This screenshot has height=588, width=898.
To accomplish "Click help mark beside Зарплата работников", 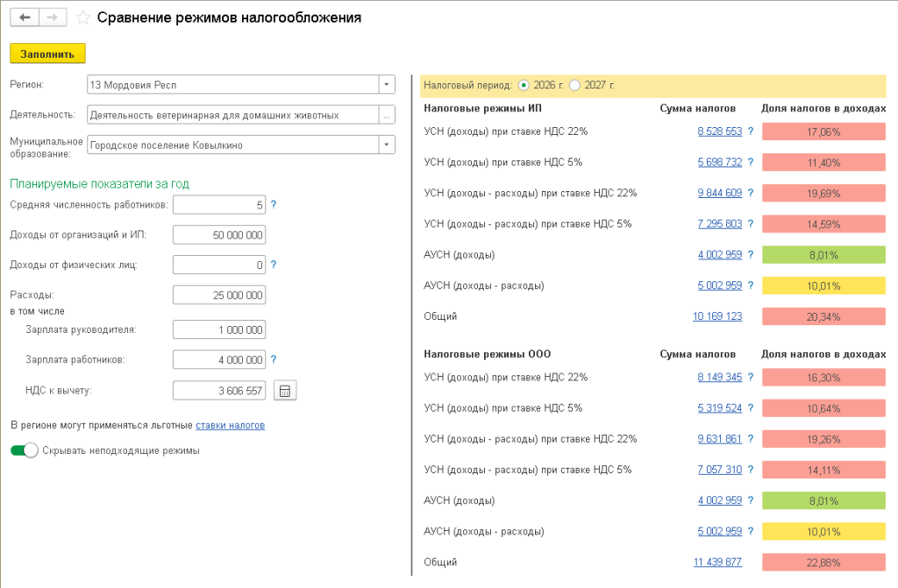I will coord(274,359).
